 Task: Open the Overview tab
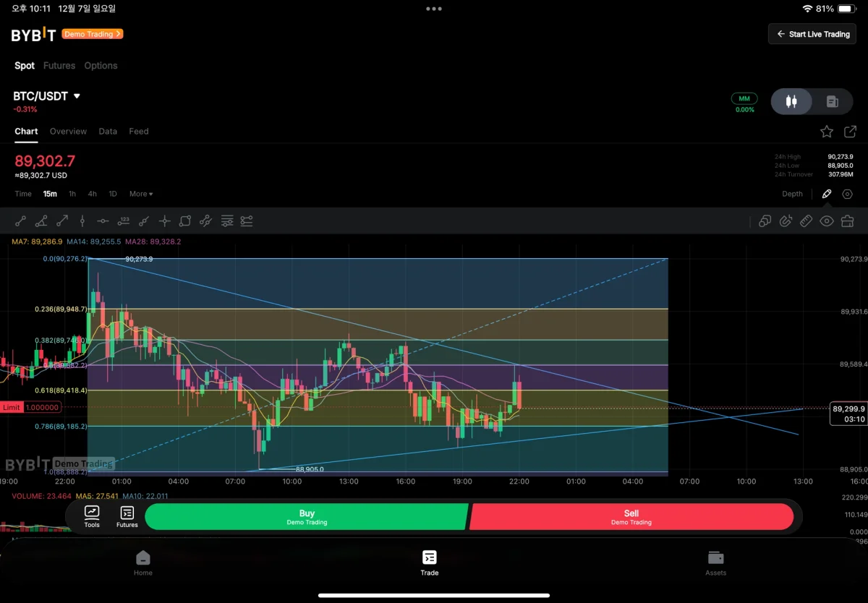pos(68,132)
